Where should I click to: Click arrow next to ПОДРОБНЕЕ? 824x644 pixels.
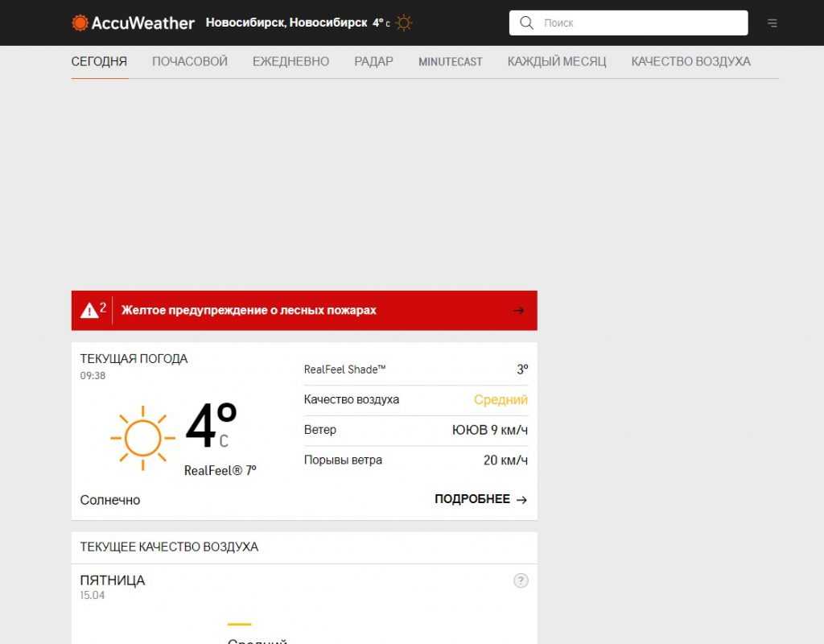tap(521, 500)
